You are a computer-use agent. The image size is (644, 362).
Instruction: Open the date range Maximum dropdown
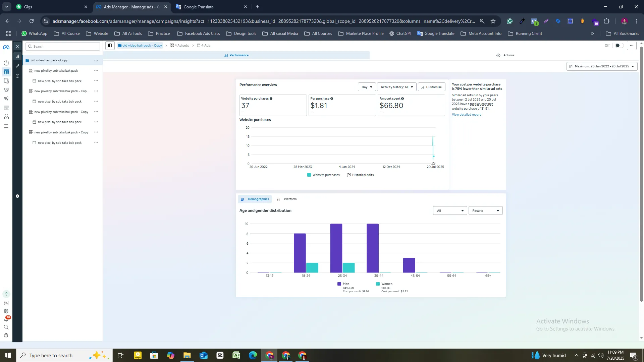click(602, 66)
